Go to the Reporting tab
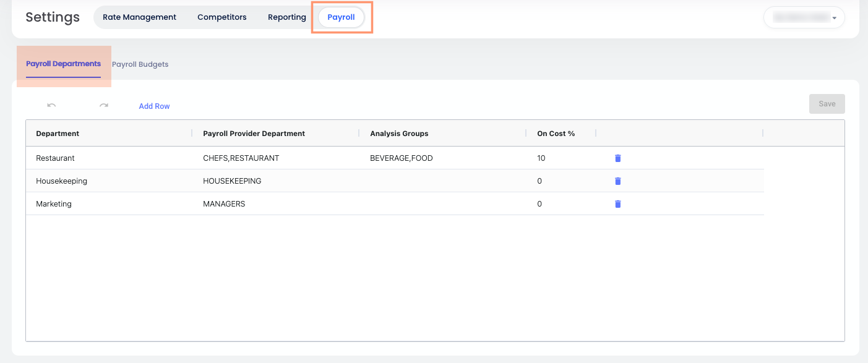 point(287,17)
